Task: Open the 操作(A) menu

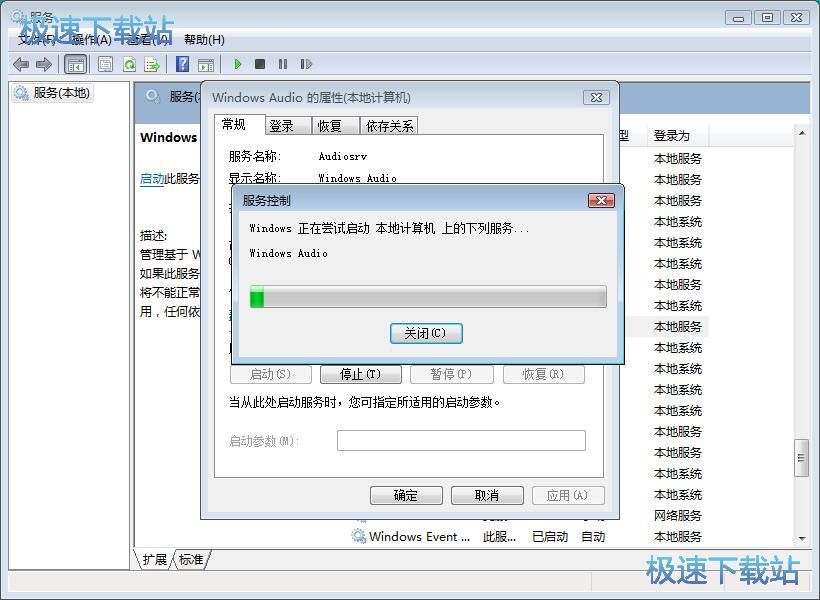Action: click(91, 40)
